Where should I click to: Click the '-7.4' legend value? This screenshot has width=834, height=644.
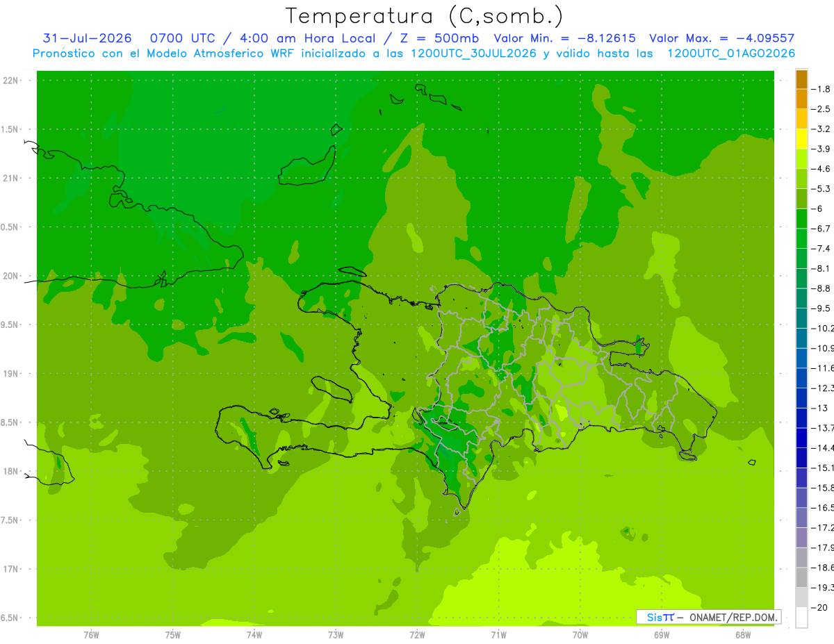coord(821,248)
